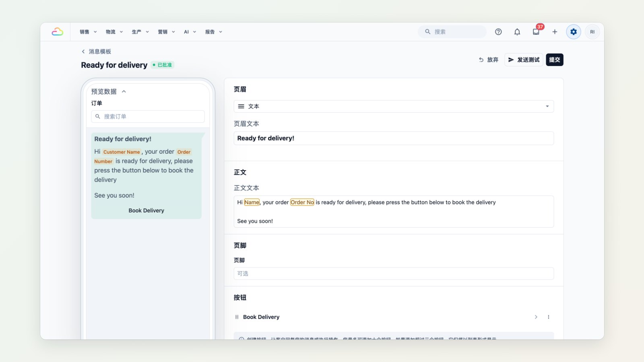Click the 页眉文本 input field
The width and height of the screenshot is (644, 362).
pos(394,138)
